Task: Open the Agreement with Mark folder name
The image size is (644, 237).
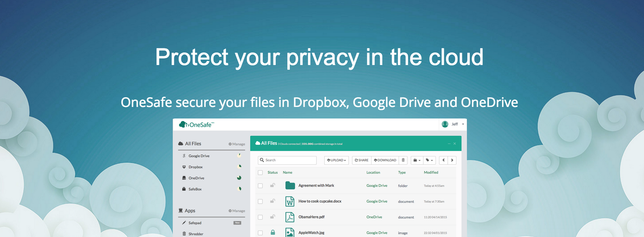Action: point(316,186)
